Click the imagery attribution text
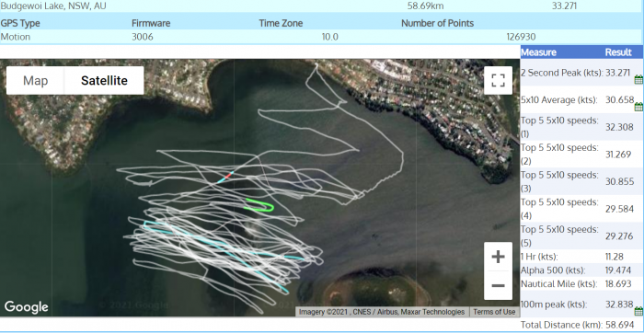644x333 pixels. pos(382,312)
